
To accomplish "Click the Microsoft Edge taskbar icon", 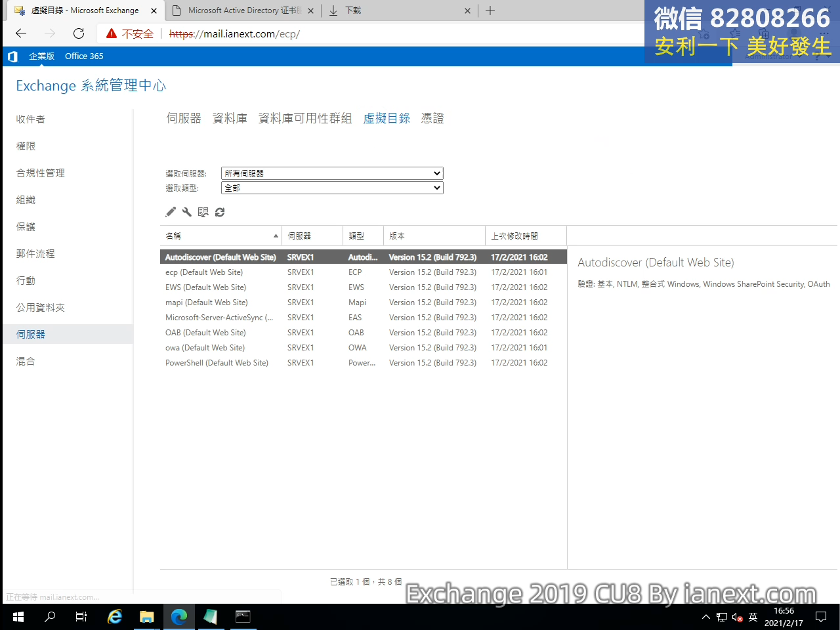I will pyautogui.click(x=179, y=617).
